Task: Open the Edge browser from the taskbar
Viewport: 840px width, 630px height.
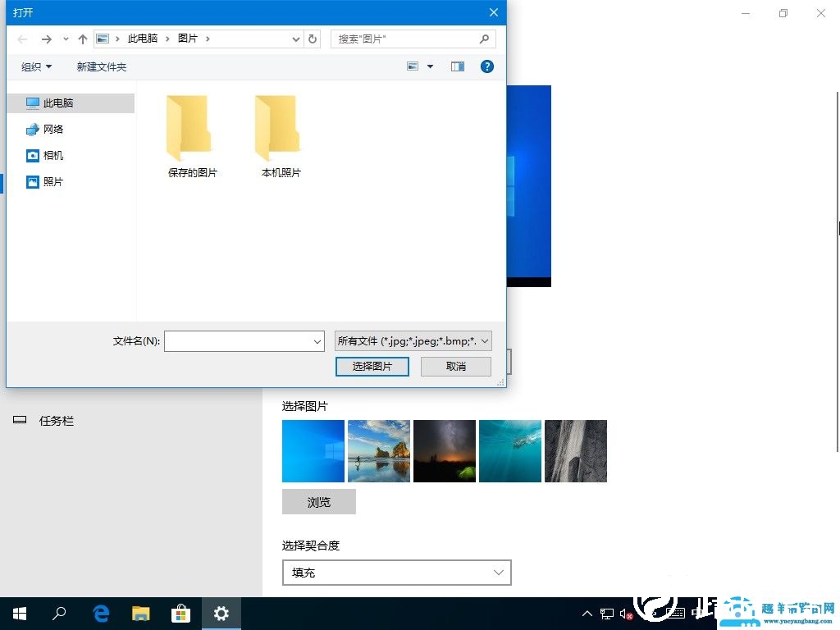Action: tap(100, 613)
